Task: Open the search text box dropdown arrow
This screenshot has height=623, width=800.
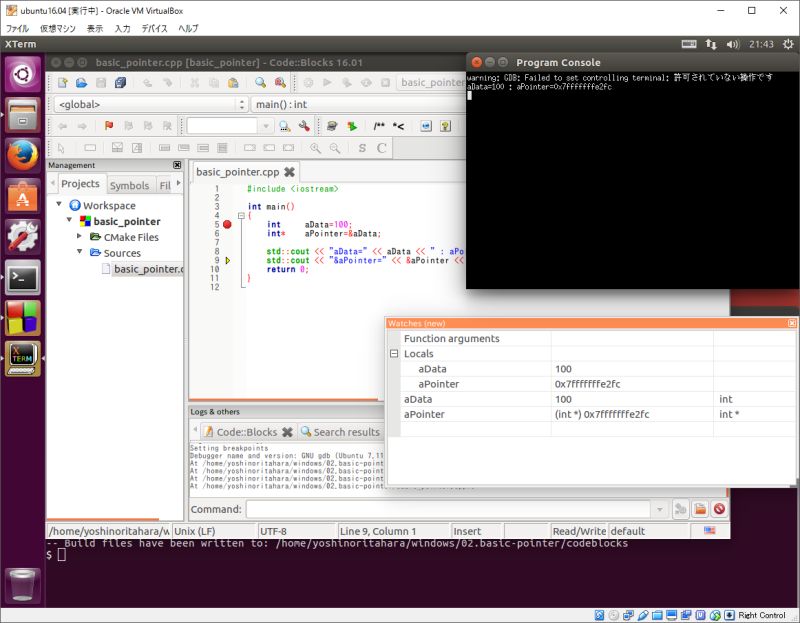Action: click(x=265, y=126)
